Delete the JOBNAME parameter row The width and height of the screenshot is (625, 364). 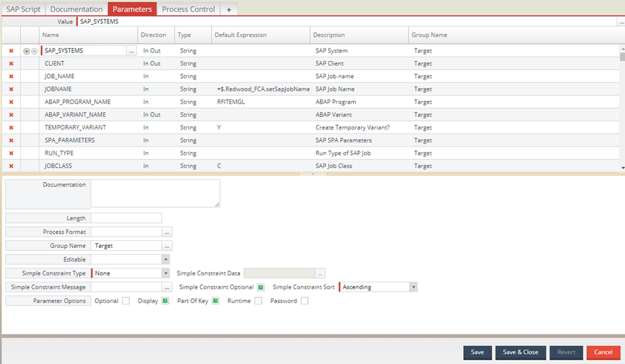coord(11,89)
